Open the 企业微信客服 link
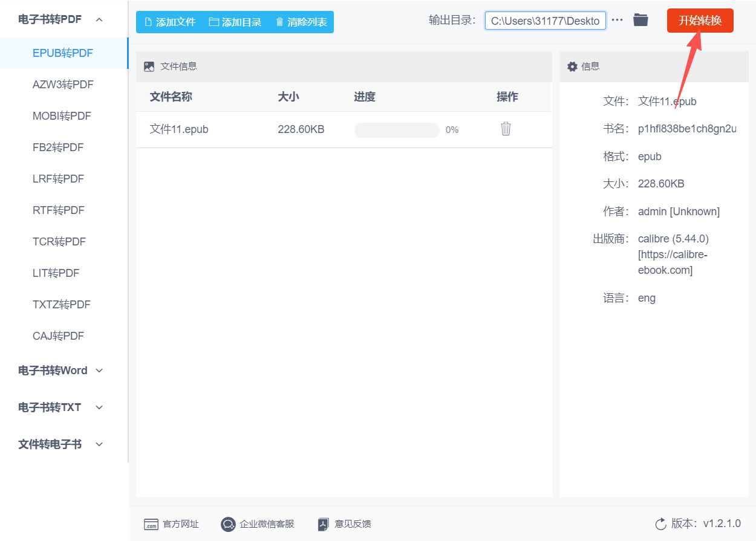The image size is (756, 541). pos(267,524)
